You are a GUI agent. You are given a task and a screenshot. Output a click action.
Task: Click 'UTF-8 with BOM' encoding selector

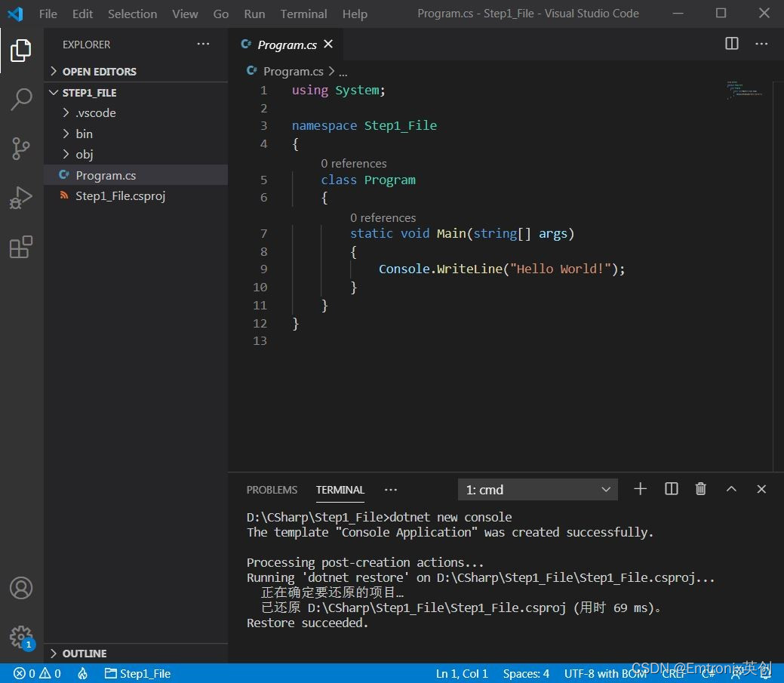(604, 673)
